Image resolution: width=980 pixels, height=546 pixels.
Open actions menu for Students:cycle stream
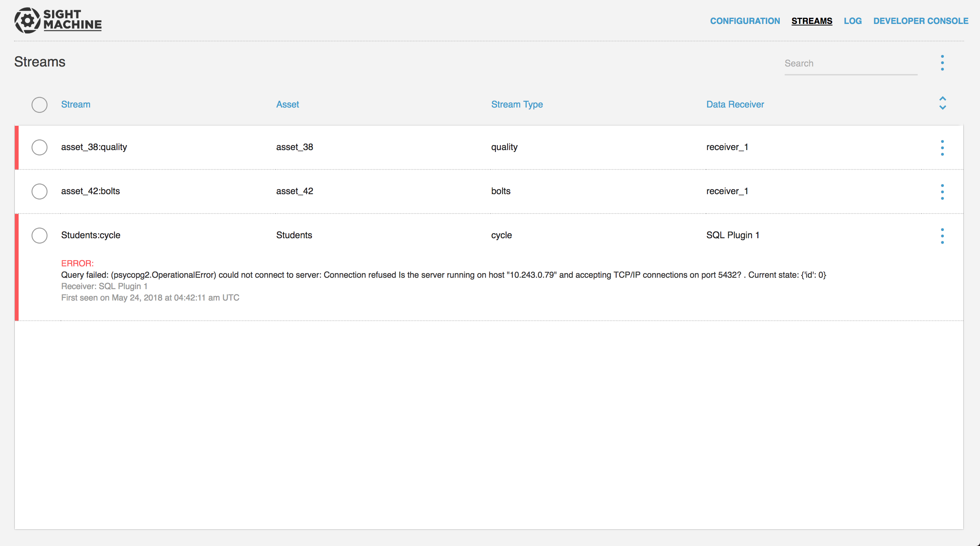(x=942, y=235)
